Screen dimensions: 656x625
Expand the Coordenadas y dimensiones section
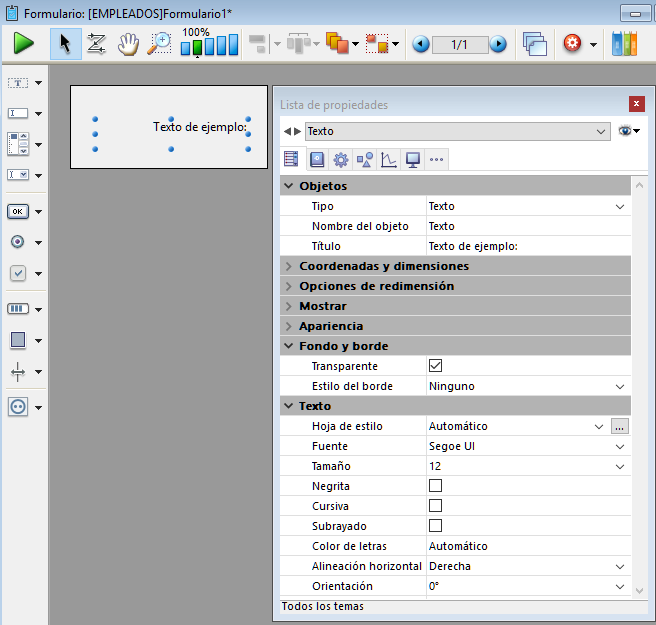coord(383,266)
